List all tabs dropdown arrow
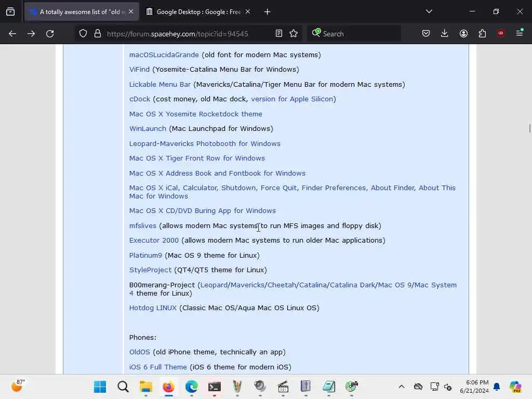The height and width of the screenshot is (399, 532). pyautogui.click(x=429, y=11)
